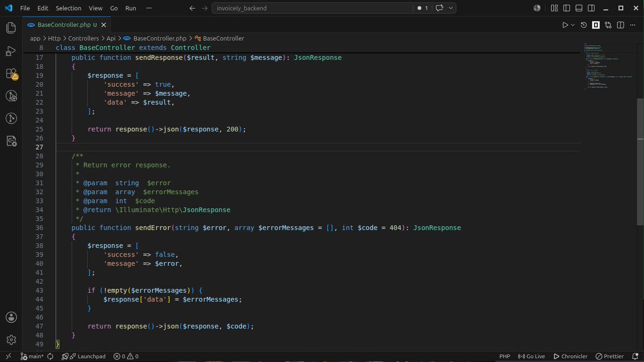Click line number 36 in the gutter
This screenshot has width=644, height=362.
39,227
